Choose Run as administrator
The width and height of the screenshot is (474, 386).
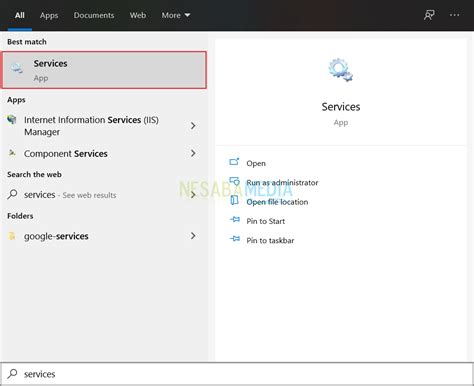pos(282,183)
